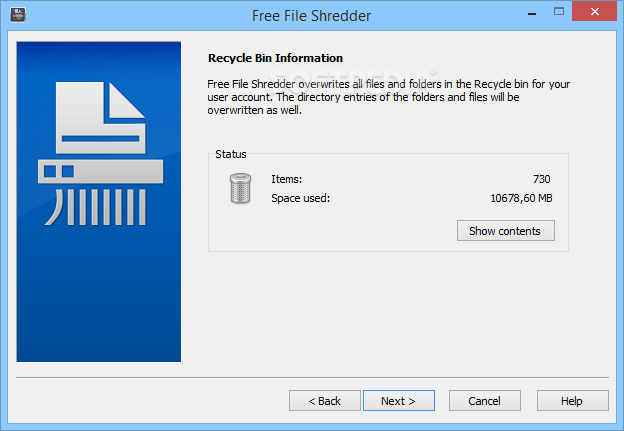The image size is (624, 431).
Task: Return to previous page with Back
Action: pos(325,401)
